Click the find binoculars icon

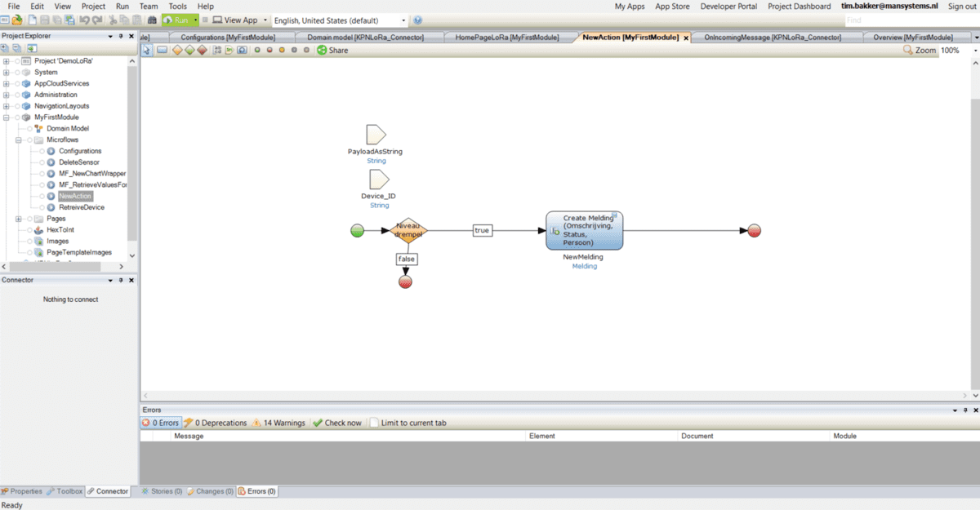tap(152, 20)
